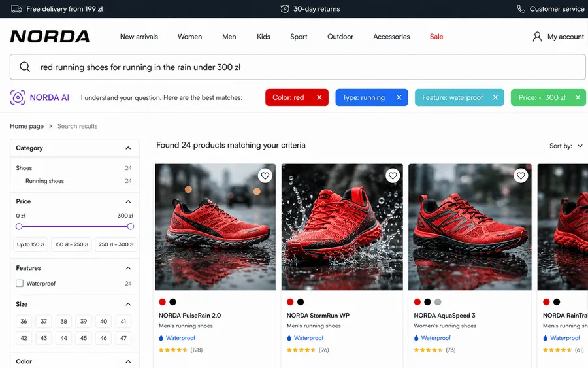The width and height of the screenshot is (588, 368).
Task: Click AquaSpeed 3 waterproof droplet icon
Action: click(x=416, y=338)
